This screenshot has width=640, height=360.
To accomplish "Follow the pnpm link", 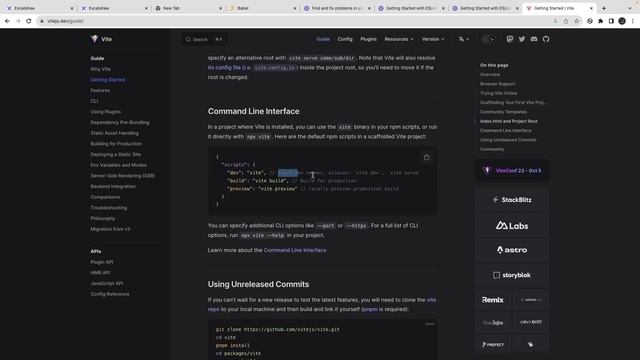I will [x=369, y=309].
